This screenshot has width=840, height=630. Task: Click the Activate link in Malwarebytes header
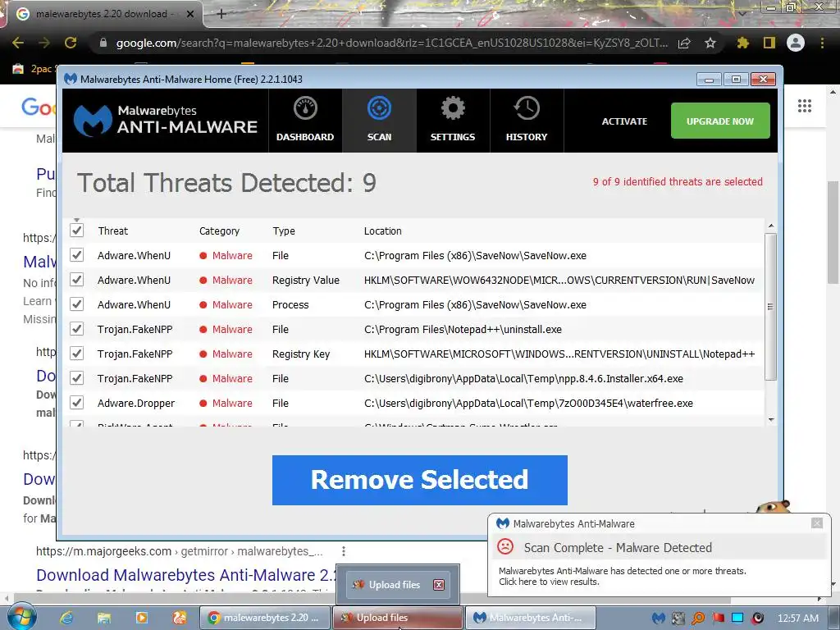(x=624, y=121)
